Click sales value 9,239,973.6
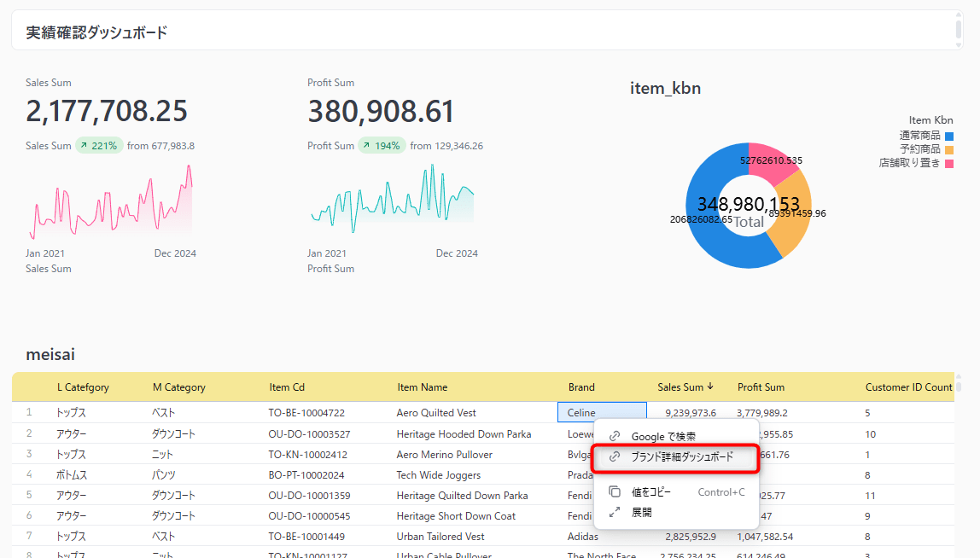 691,413
